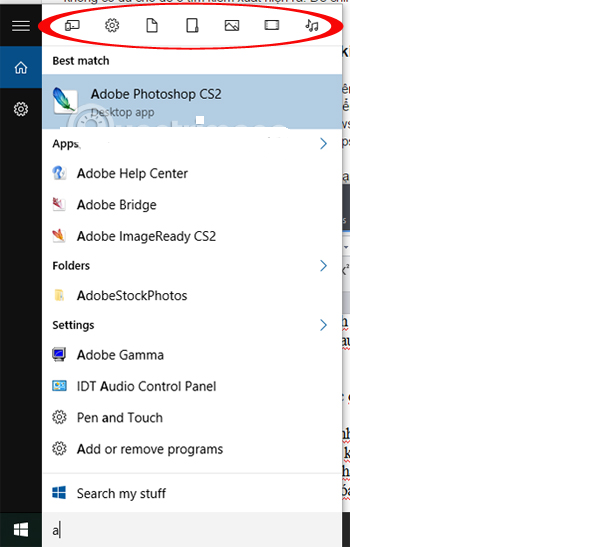The width and height of the screenshot is (600, 549).
Task: Click the Windows Start button
Action: click(x=21, y=530)
